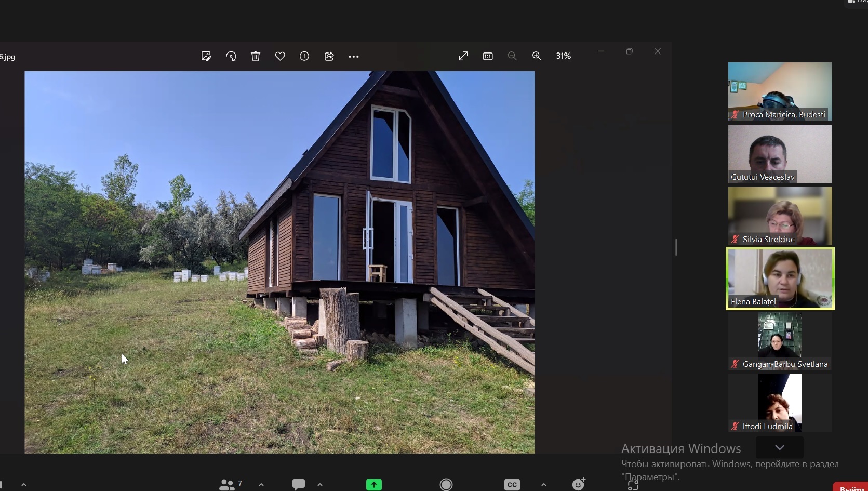Open the See more ellipsis menu
Viewport: 868px width, 491px height.
(x=354, y=57)
